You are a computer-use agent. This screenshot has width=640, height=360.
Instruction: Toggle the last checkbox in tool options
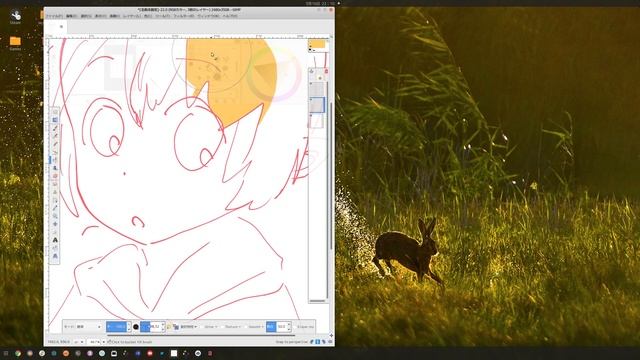click(295, 327)
